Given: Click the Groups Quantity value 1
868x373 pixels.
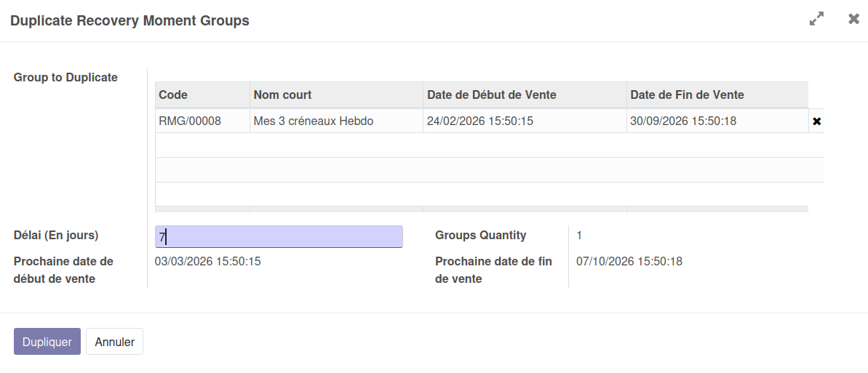Looking at the screenshot, I should point(579,236).
